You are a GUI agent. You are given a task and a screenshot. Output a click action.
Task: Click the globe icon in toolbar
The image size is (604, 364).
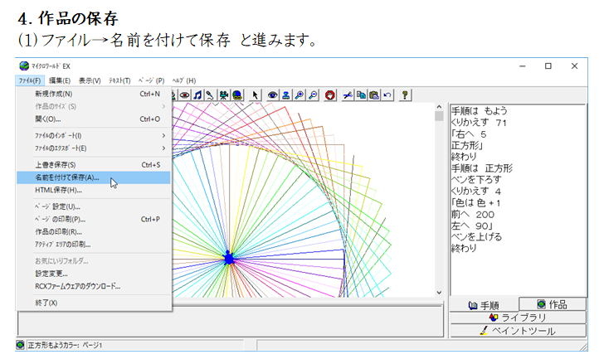point(237,95)
